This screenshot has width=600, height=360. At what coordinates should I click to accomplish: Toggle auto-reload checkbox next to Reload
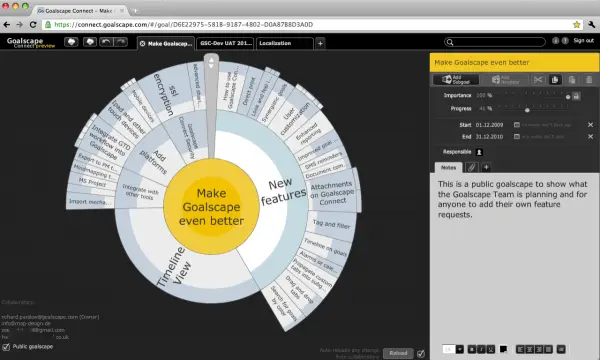tap(421, 353)
